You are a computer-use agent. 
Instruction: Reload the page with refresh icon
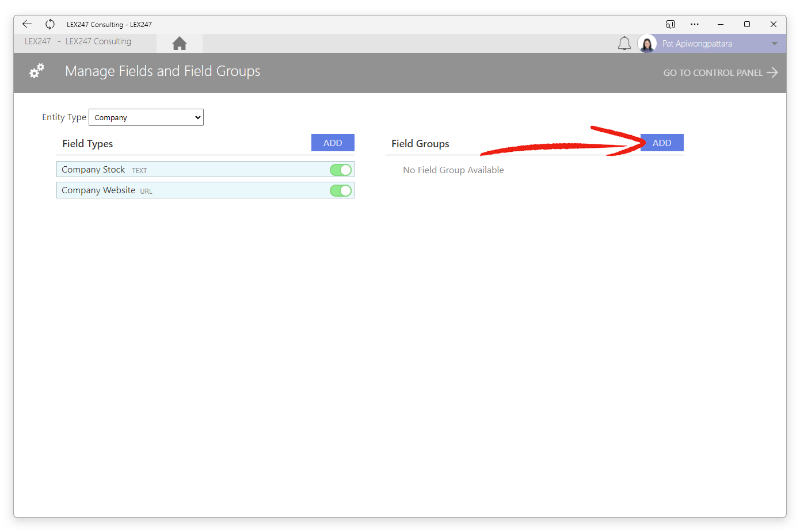pyautogui.click(x=50, y=24)
